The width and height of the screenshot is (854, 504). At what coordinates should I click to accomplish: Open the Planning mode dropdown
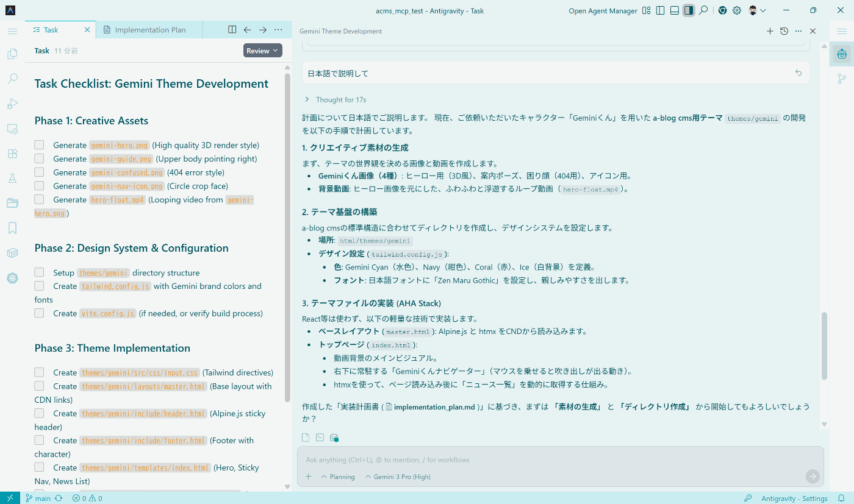point(337,477)
